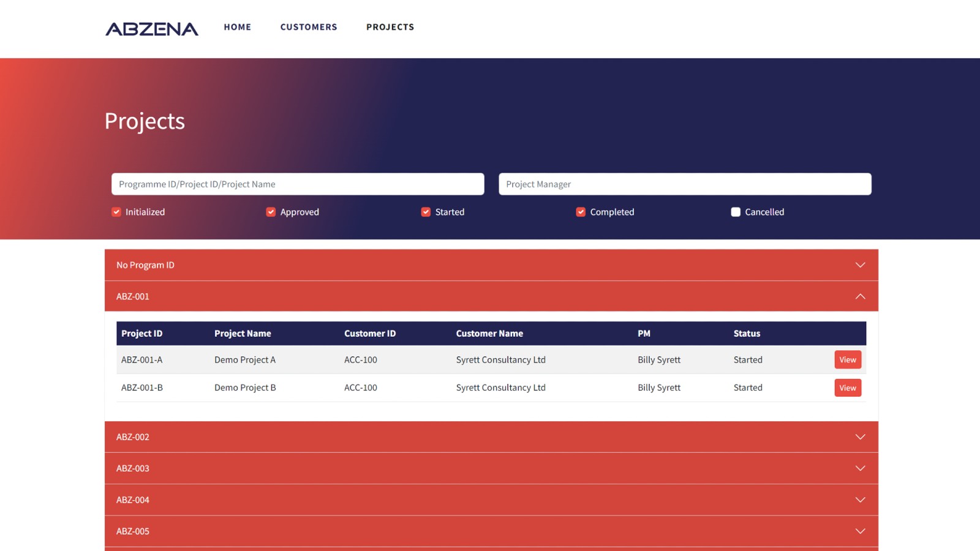Click the Abzena logo
This screenshot has width=980, height=551.
click(151, 29)
